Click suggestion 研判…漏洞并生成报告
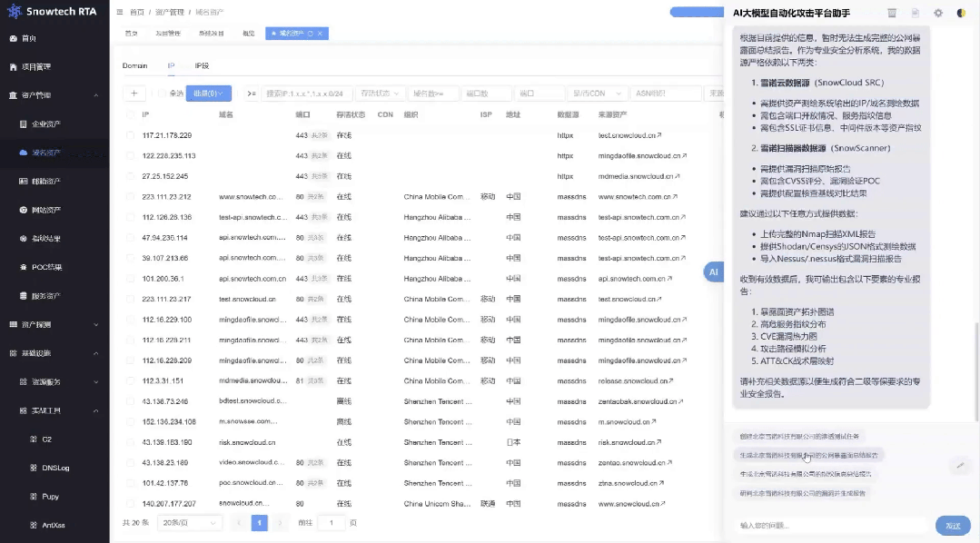980x543 pixels. coord(803,493)
